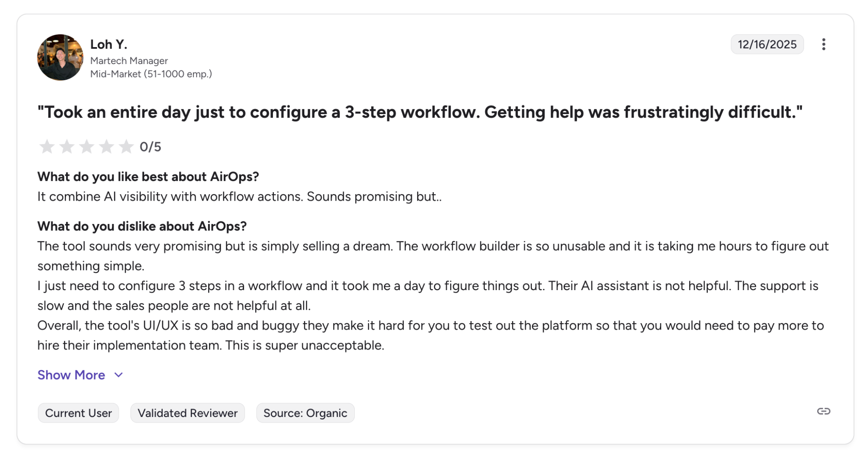Click Loh Y.'s profile avatar photo
The image size is (868, 453).
(x=60, y=57)
